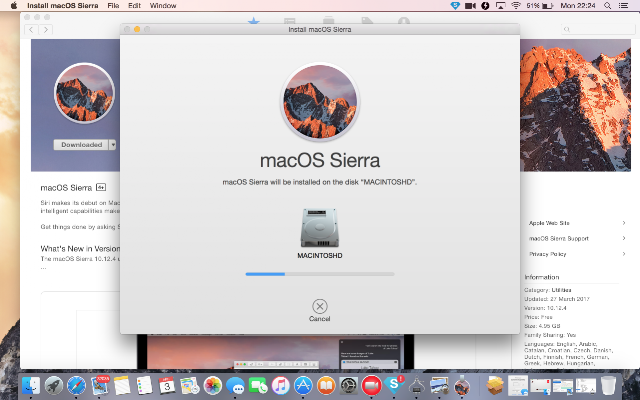Click the Information heading in App Store

542,277
